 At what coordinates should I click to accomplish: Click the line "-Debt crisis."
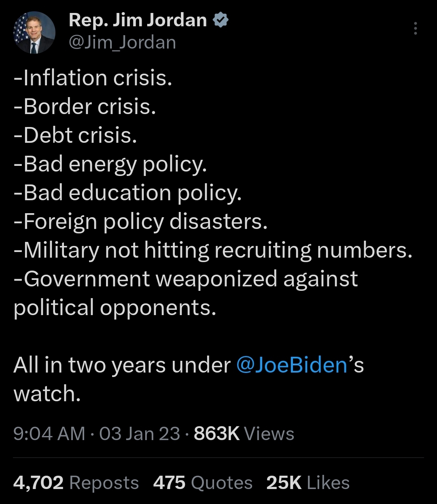pyautogui.click(x=76, y=136)
